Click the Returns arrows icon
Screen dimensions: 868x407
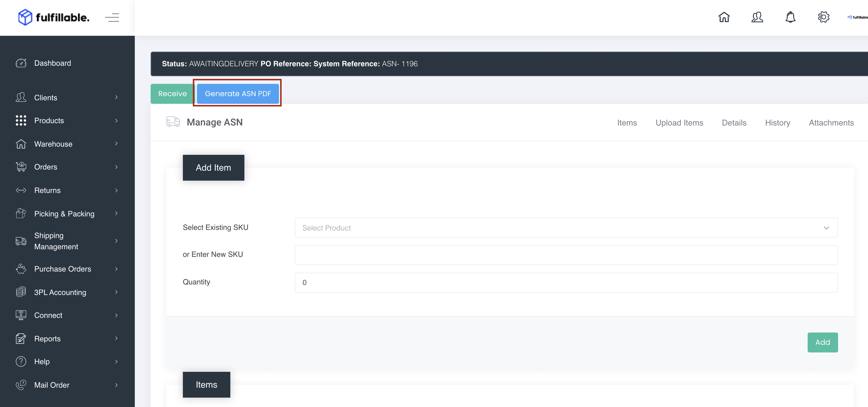click(x=21, y=190)
